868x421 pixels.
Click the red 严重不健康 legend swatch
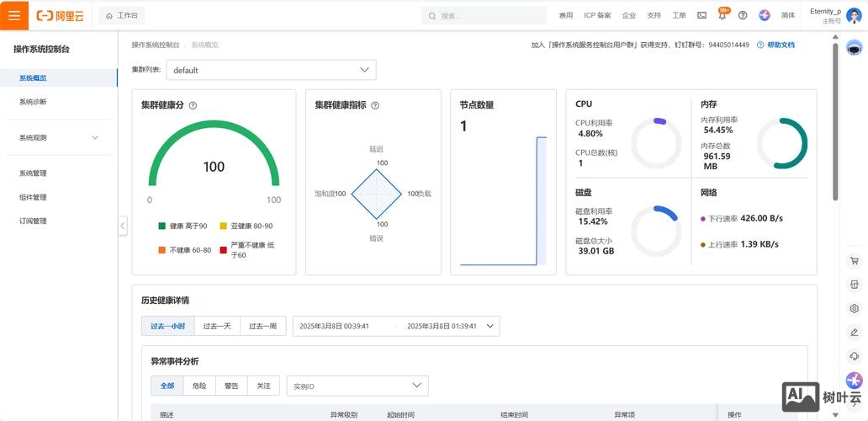tap(224, 250)
